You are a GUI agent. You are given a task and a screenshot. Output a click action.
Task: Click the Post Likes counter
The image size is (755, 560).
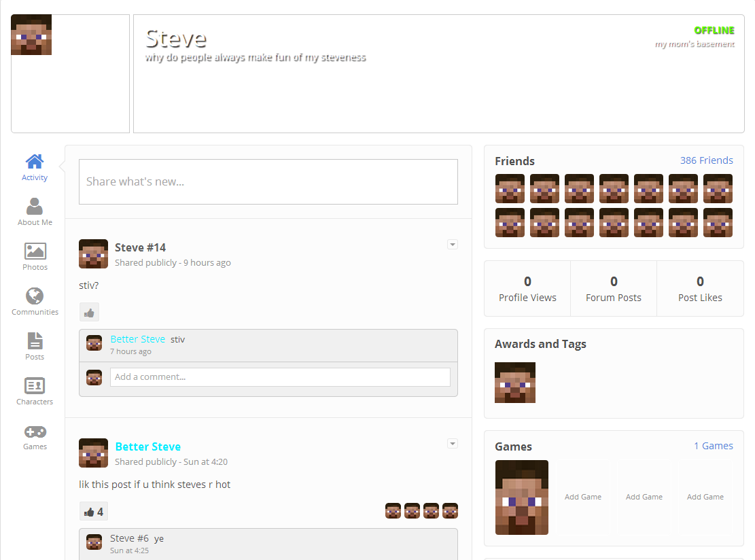[x=700, y=288]
